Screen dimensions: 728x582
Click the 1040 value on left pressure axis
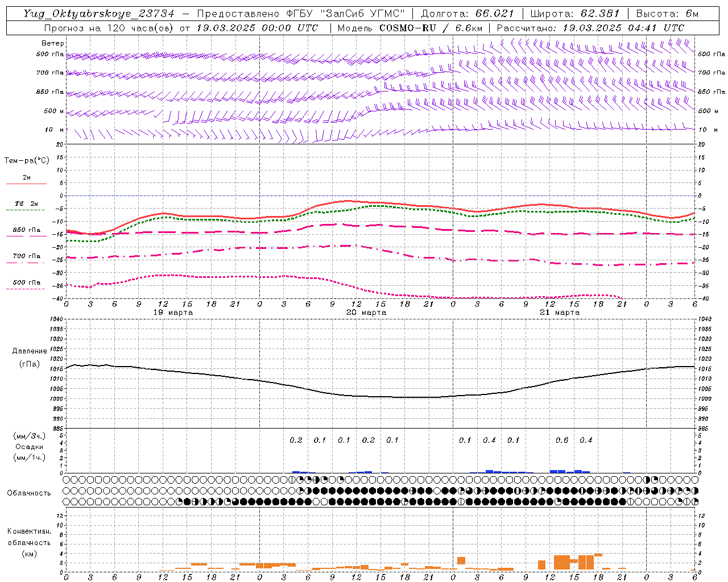click(x=55, y=319)
